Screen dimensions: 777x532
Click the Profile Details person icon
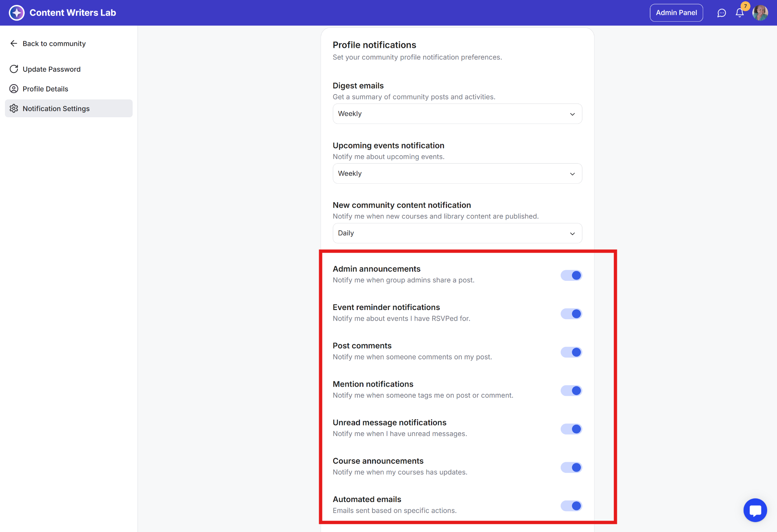[x=14, y=89]
